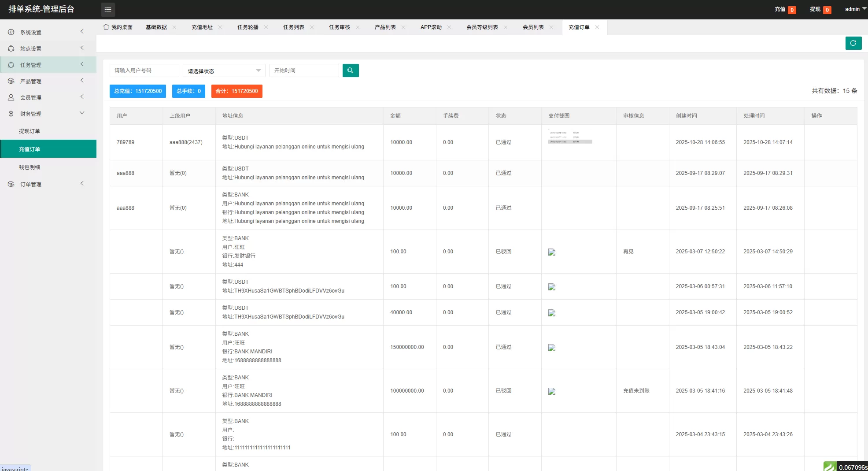Click the 会员管理 person icon

tap(11, 97)
